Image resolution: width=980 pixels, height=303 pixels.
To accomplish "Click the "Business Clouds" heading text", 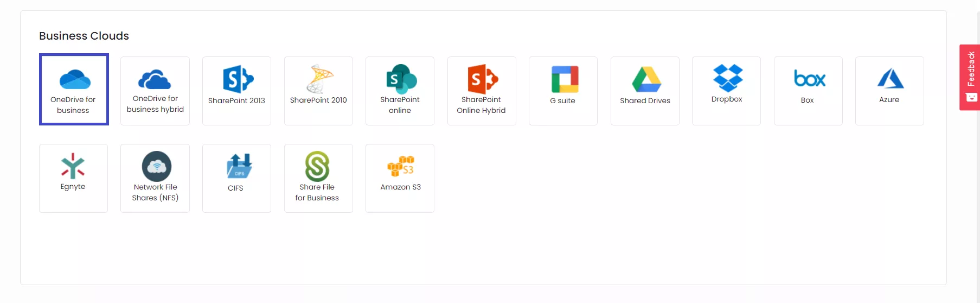I will (84, 36).
